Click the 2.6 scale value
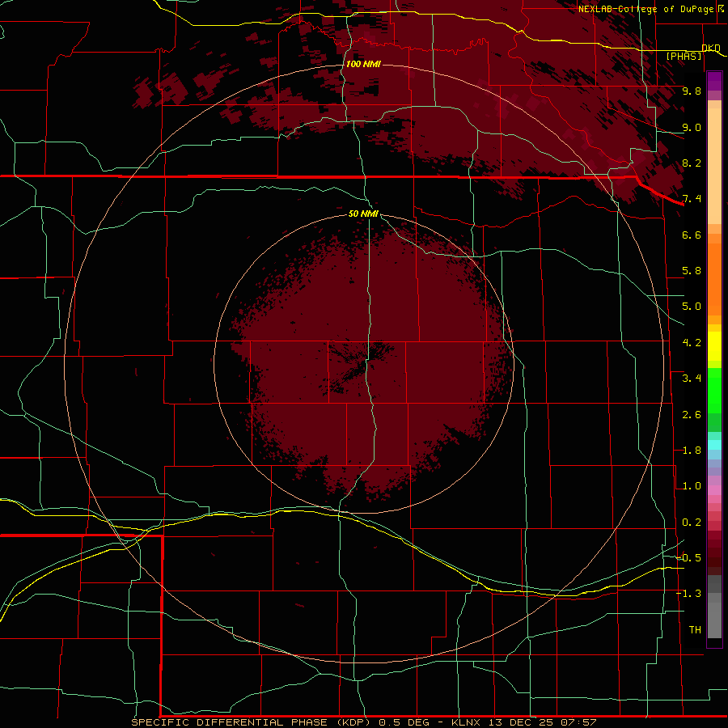 [692, 415]
